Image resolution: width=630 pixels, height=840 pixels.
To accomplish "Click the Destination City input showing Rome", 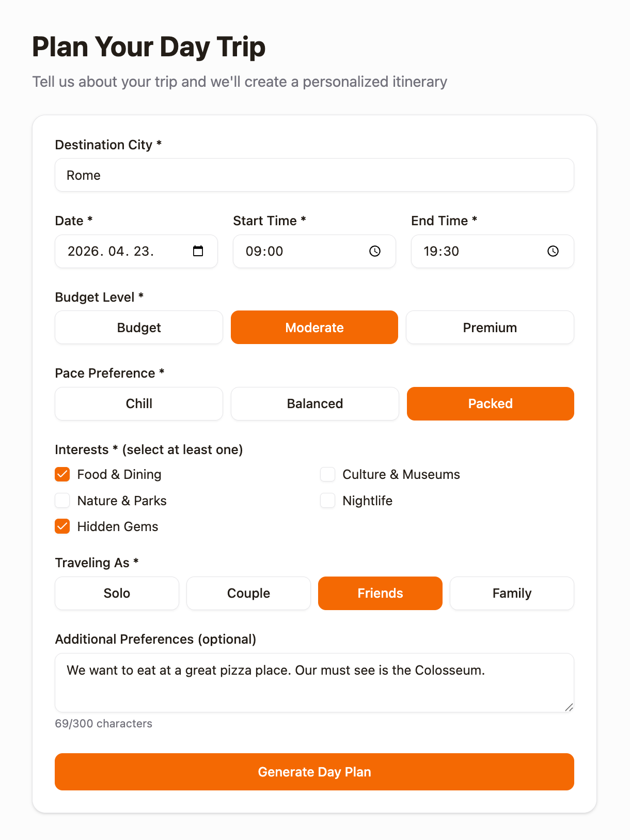I will pos(314,175).
